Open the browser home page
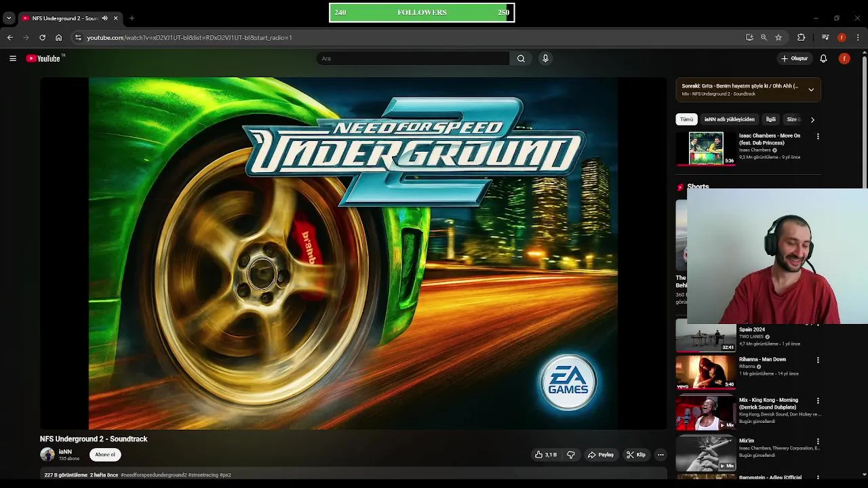 pyautogui.click(x=58, y=37)
